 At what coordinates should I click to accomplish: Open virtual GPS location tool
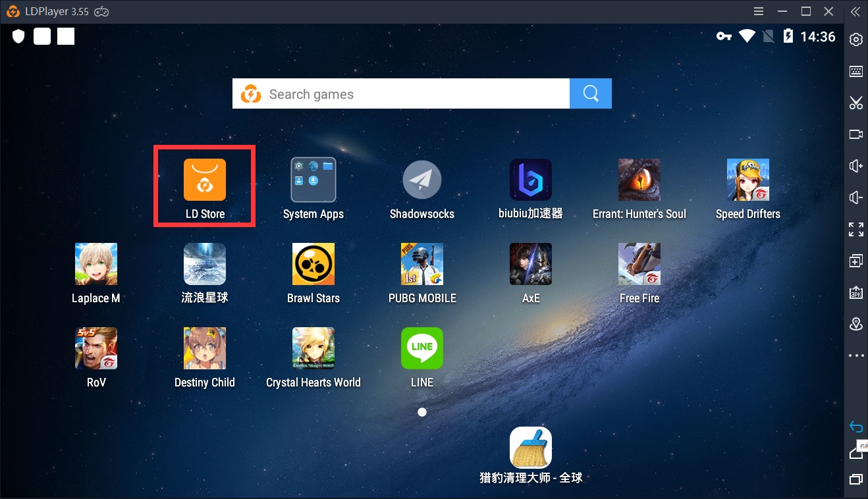pos(856,324)
